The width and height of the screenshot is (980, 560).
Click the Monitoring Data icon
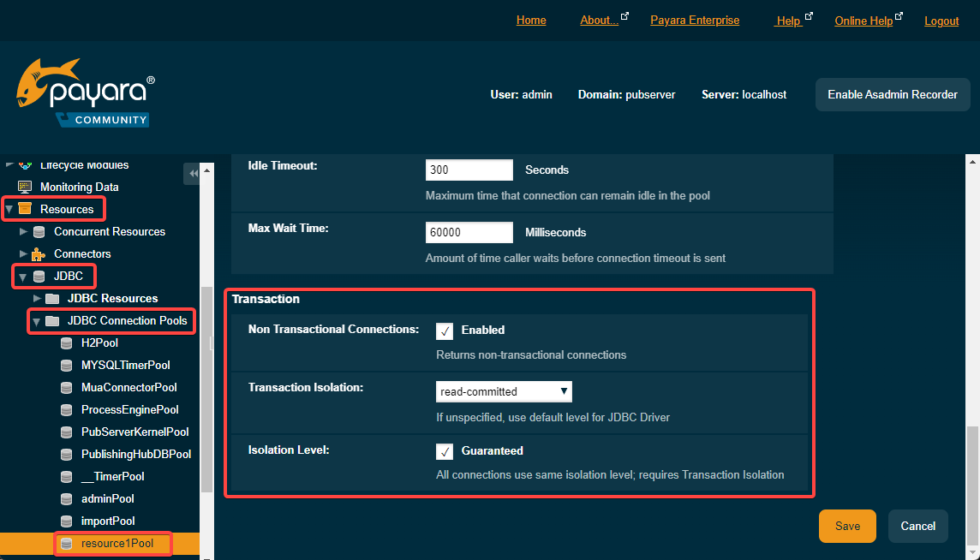pyautogui.click(x=25, y=187)
